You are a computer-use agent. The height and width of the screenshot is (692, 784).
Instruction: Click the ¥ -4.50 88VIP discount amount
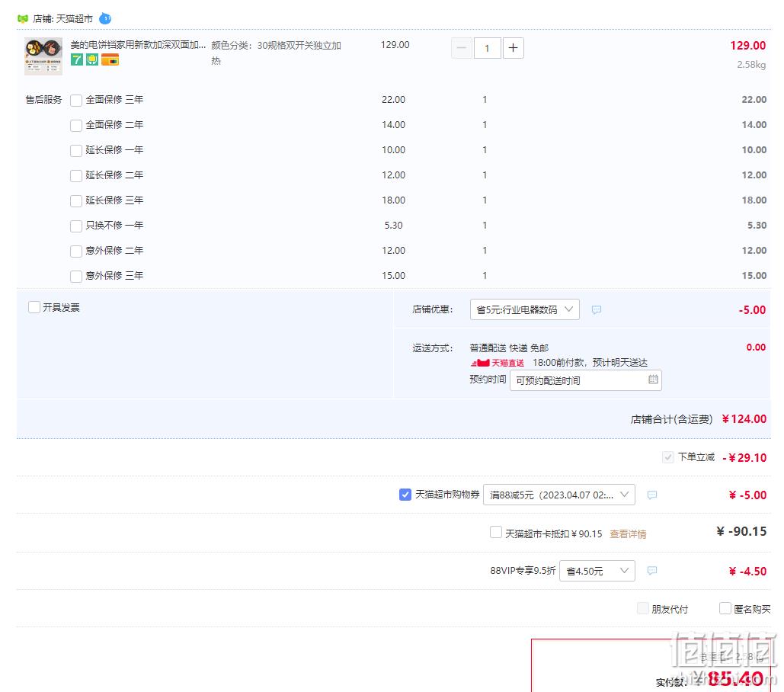point(747,571)
